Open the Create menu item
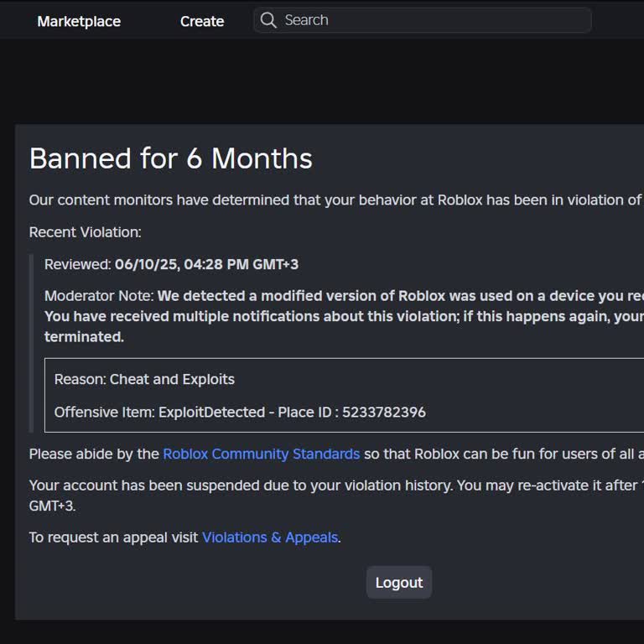 click(202, 22)
